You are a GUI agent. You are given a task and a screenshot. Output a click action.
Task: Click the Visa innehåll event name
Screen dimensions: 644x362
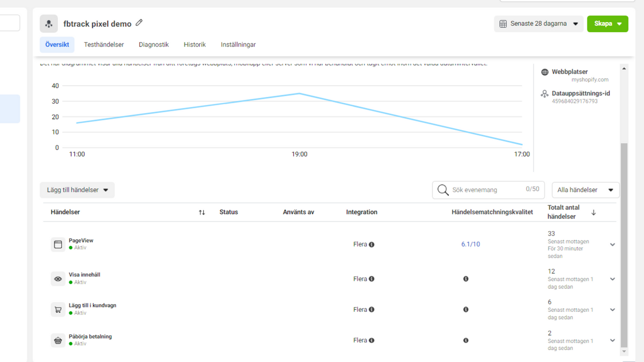[85, 275]
